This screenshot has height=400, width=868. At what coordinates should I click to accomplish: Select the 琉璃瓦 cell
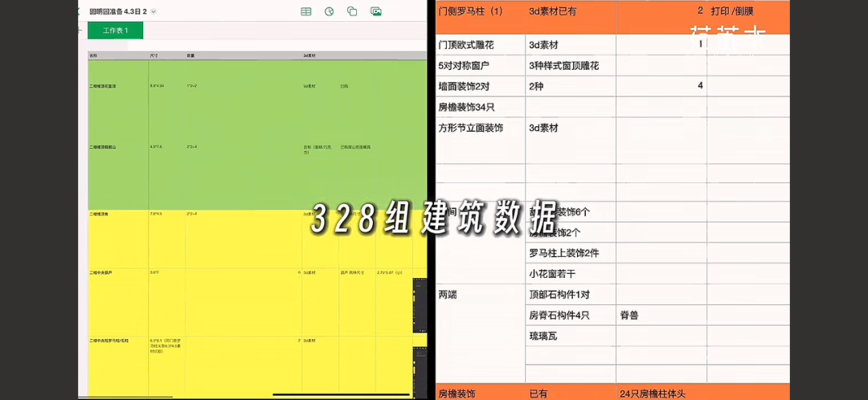[x=570, y=336]
